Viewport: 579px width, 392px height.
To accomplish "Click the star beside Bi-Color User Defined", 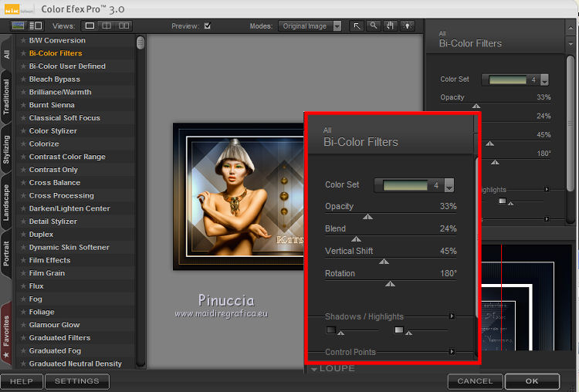I will tap(23, 66).
